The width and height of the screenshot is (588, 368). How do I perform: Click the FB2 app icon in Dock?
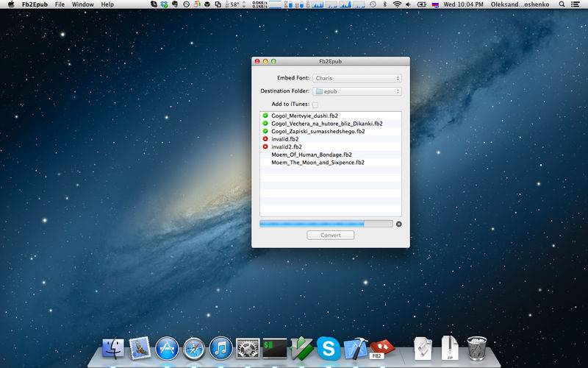381,348
